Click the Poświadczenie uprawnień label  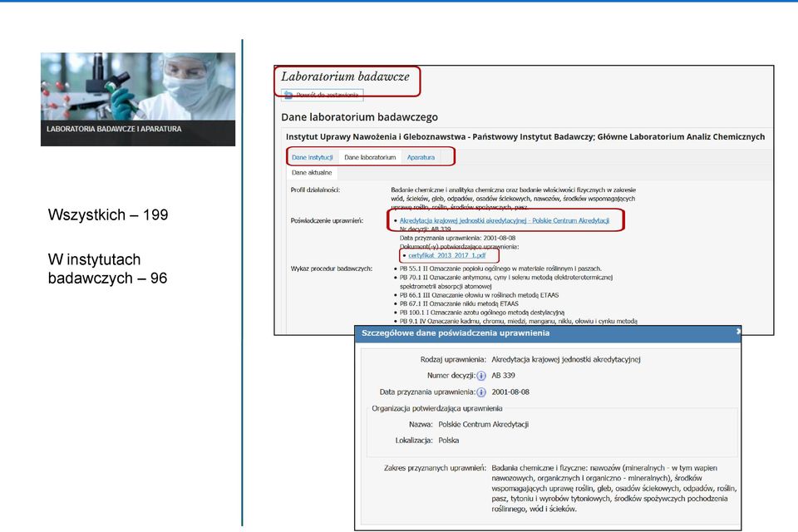pos(327,220)
